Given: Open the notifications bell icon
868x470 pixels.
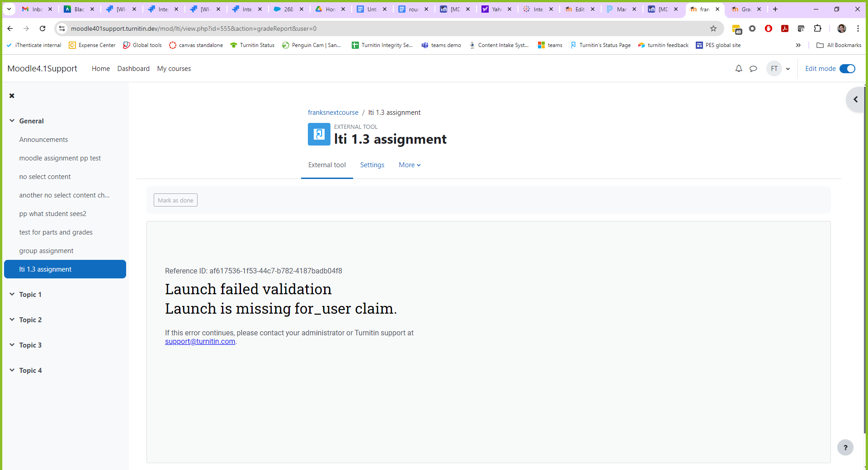Looking at the screenshot, I should tap(739, 69).
